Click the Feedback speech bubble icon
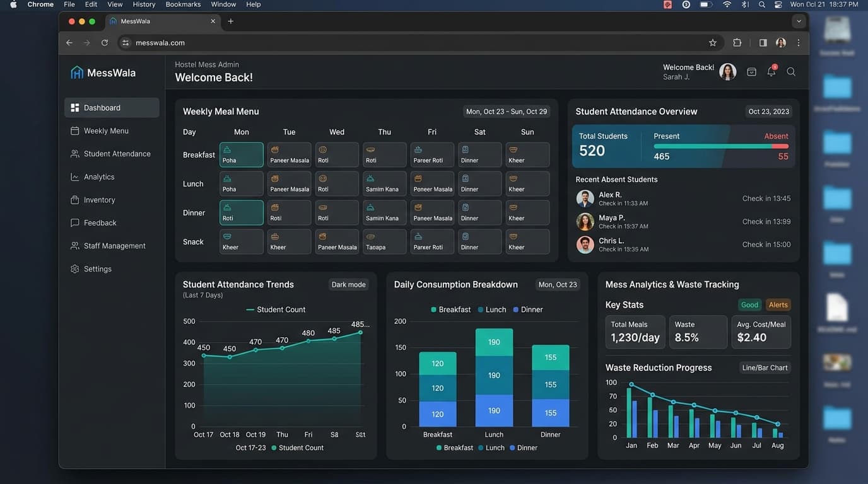This screenshot has width=868, height=484. (x=75, y=223)
